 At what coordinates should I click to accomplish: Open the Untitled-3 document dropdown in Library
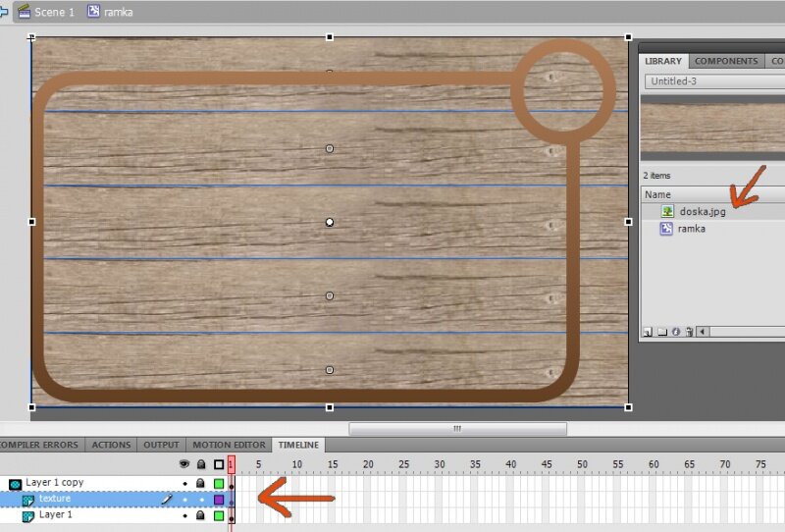(711, 81)
